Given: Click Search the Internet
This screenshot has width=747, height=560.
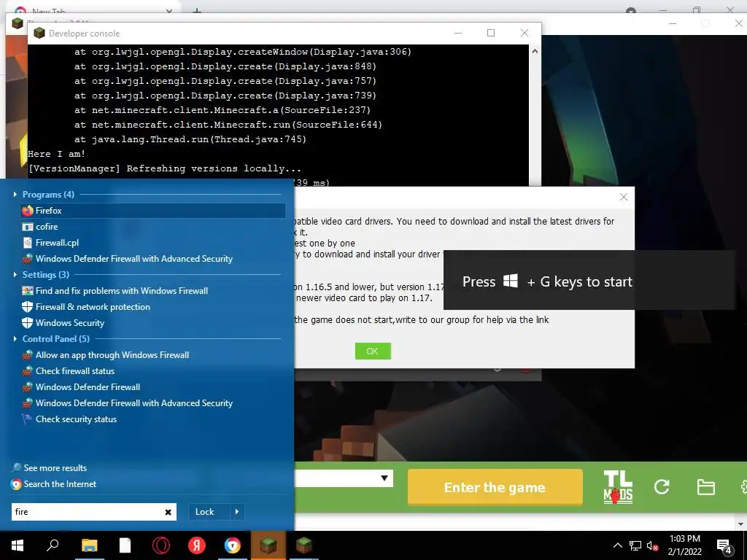Looking at the screenshot, I should point(53,484).
